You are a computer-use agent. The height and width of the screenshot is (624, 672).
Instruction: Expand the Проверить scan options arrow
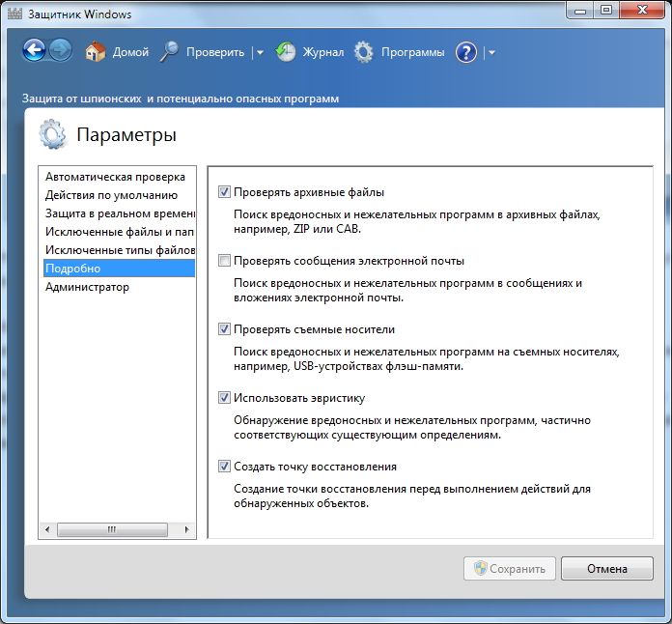(x=259, y=53)
